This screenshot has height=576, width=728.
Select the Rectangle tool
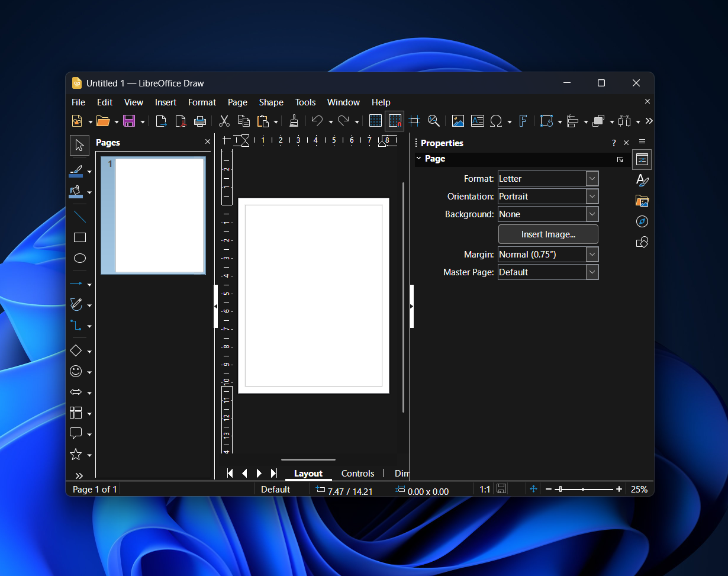pos(79,237)
